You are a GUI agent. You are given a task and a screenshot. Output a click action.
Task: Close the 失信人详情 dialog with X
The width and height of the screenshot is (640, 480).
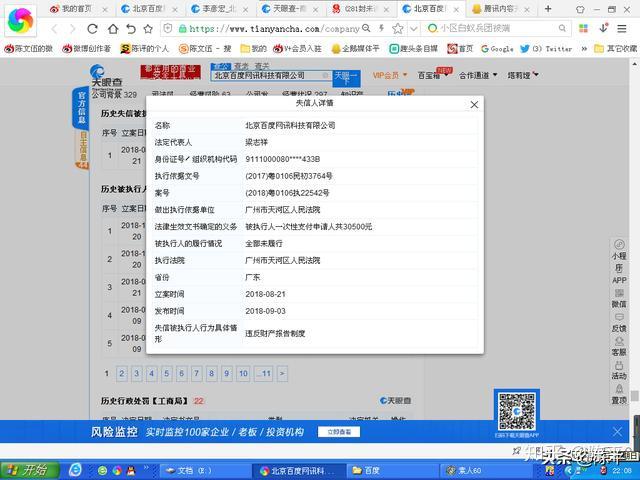pos(474,104)
